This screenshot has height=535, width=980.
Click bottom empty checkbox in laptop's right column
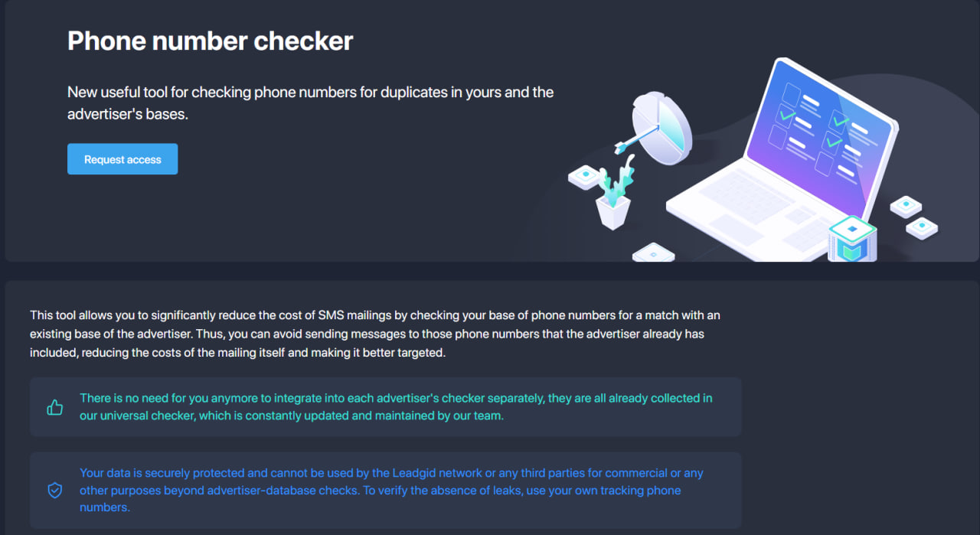coord(824,164)
